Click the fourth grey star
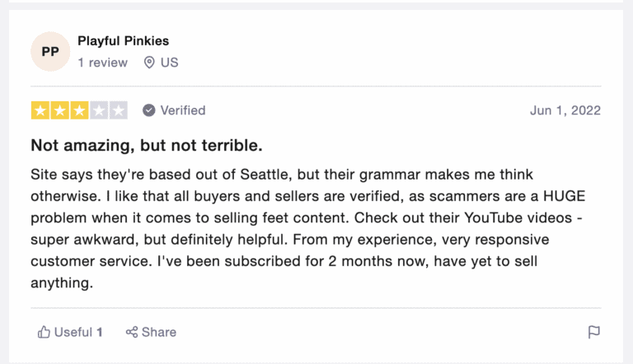 [99, 110]
